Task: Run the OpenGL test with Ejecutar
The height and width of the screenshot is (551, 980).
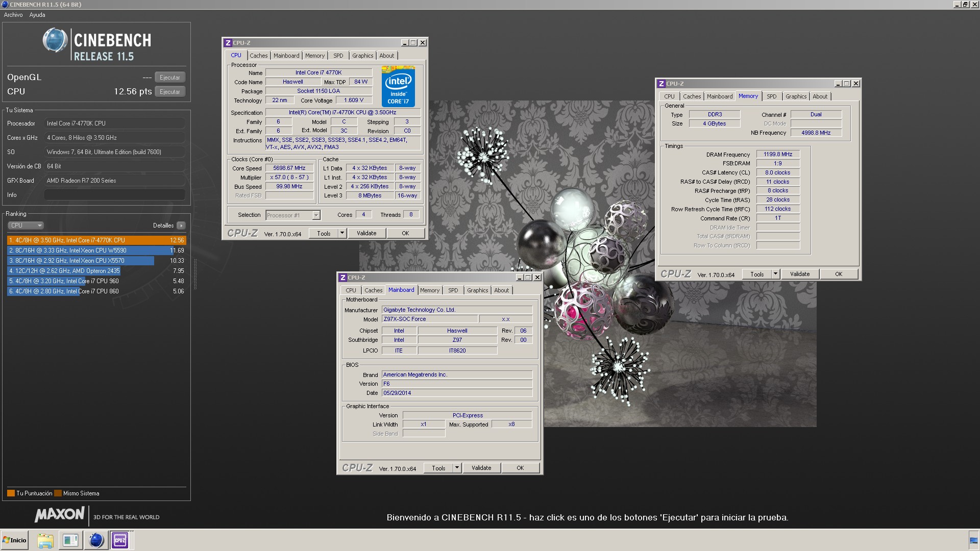Action: pos(170,78)
